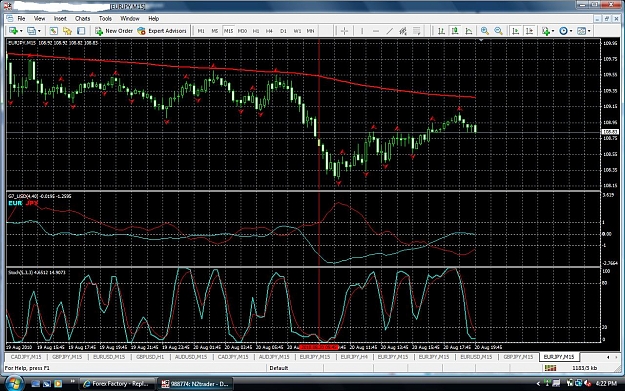Toggle the Expert Advisors button

click(161, 31)
